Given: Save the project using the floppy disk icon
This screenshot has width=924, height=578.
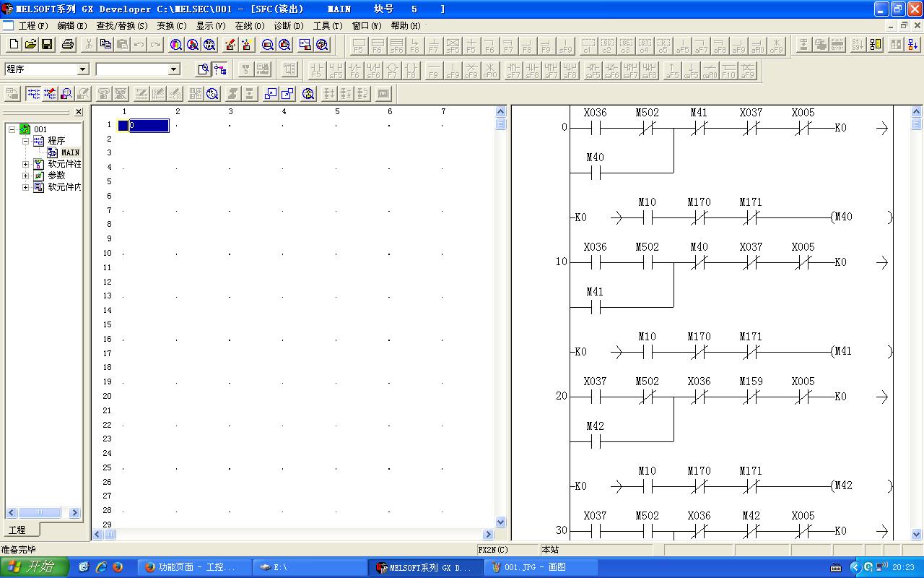Looking at the screenshot, I should tap(47, 45).
